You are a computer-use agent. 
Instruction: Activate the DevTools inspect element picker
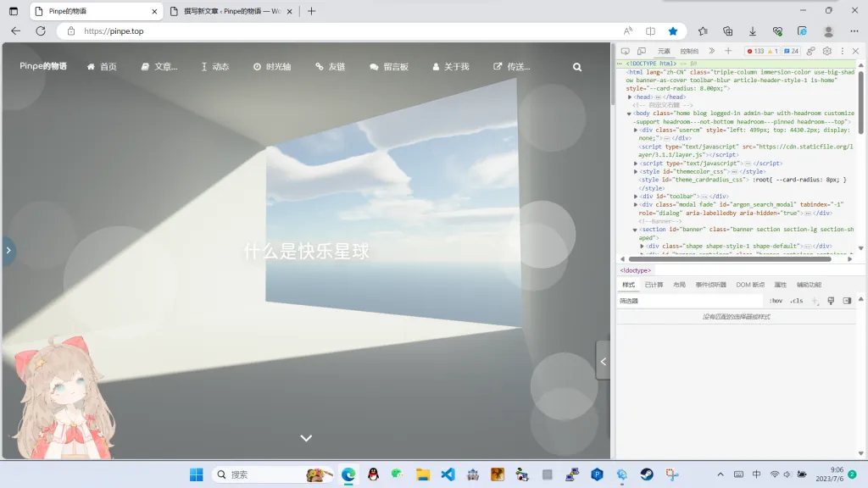click(626, 51)
